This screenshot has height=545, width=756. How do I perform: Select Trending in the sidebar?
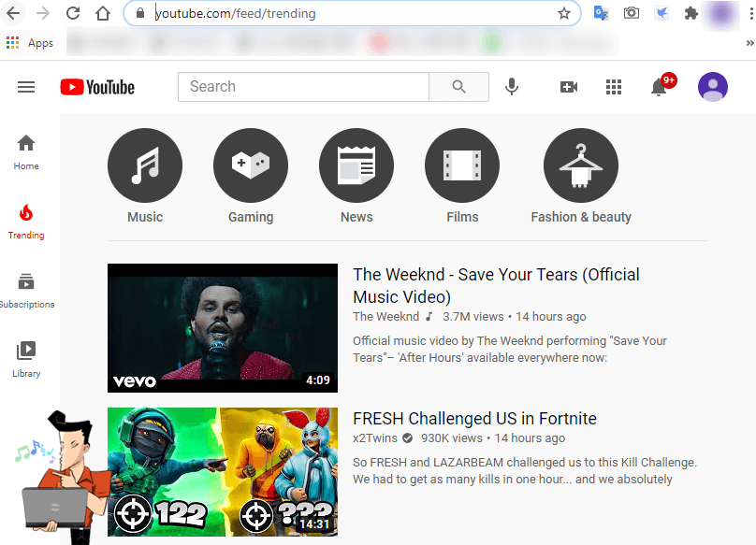(x=26, y=222)
